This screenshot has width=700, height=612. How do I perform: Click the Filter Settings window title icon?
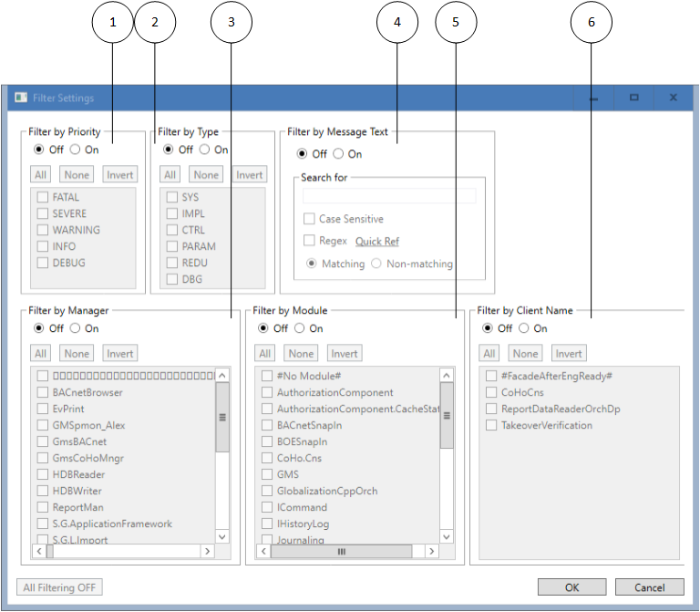click(20, 98)
